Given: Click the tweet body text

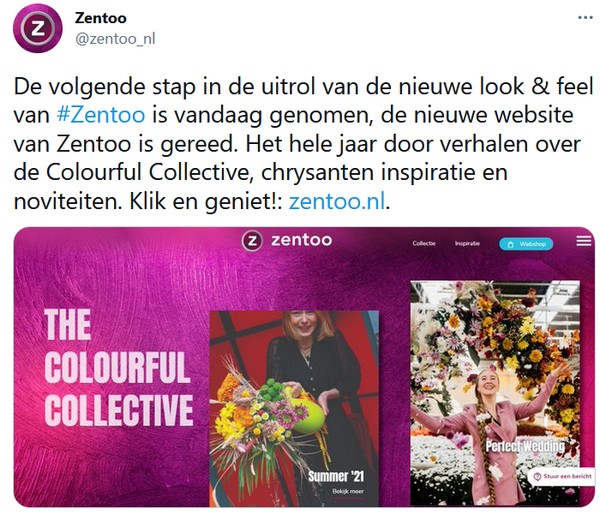Looking at the screenshot, I should 303,144.
